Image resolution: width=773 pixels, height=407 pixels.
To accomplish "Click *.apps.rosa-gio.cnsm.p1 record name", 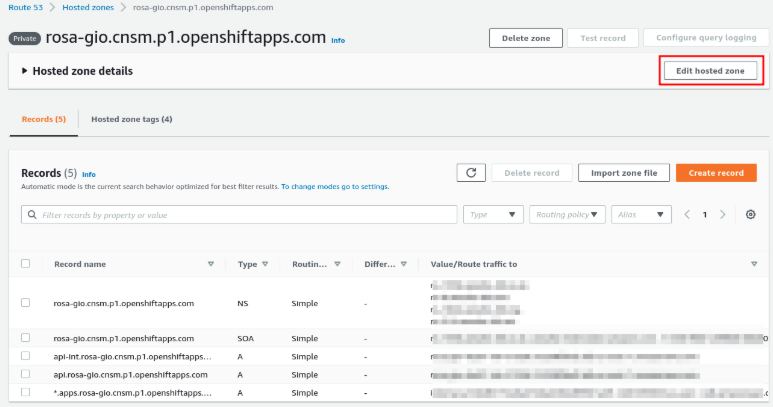I will [x=133, y=393].
